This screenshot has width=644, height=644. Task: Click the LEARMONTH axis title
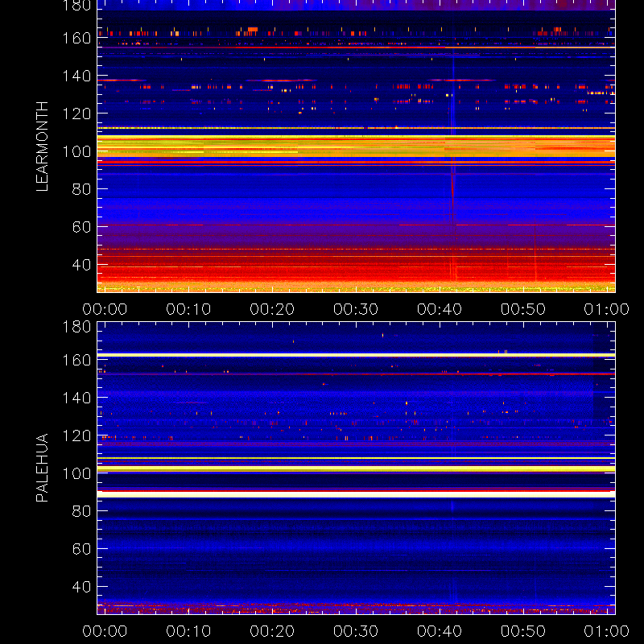[43, 147]
